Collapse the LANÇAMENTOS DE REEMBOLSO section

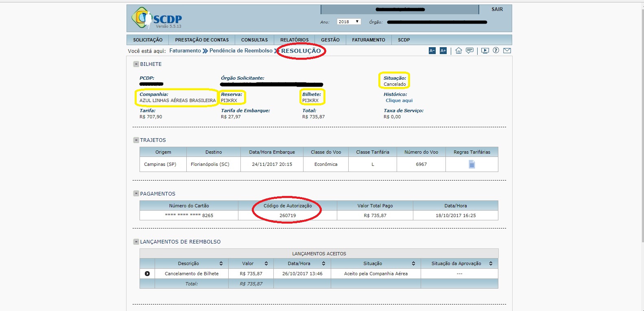pyautogui.click(x=136, y=241)
